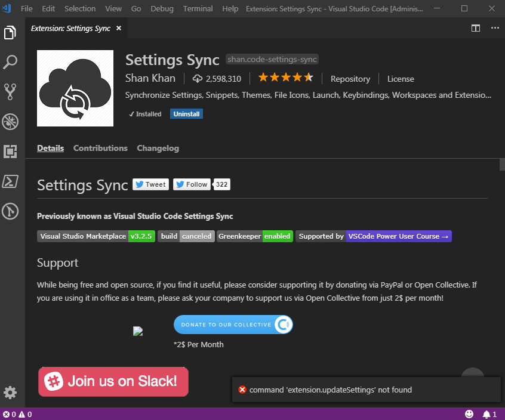The height and width of the screenshot is (420, 505).
Task: Switch to the Changelog tab
Action: coord(158,148)
